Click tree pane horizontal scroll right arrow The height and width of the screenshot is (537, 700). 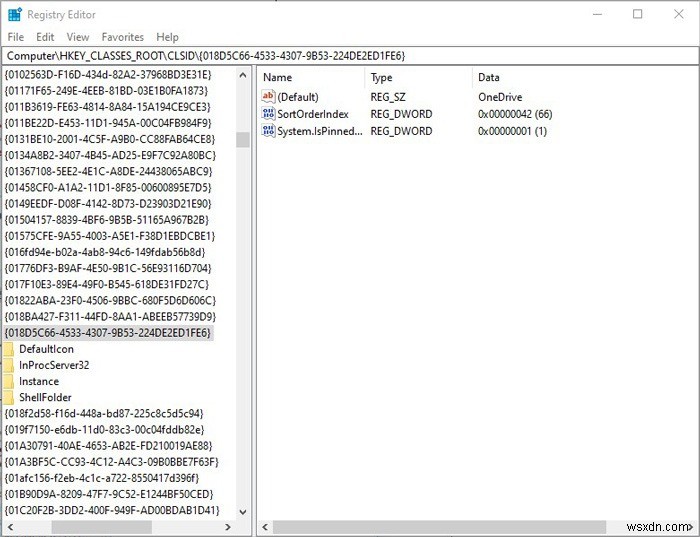[228, 527]
